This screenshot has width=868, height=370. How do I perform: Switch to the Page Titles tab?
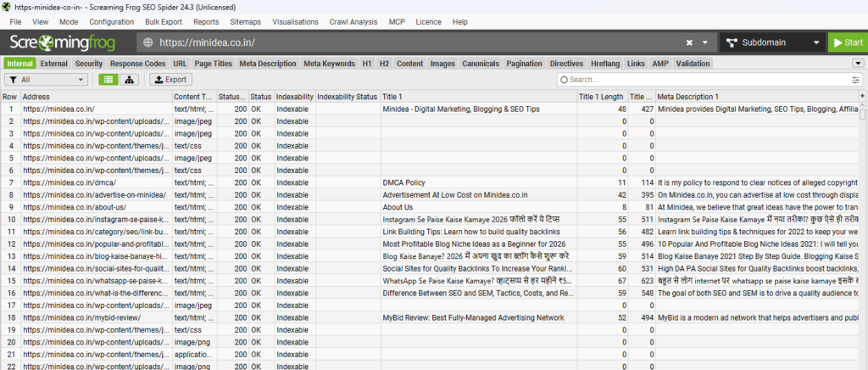coord(213,63)
